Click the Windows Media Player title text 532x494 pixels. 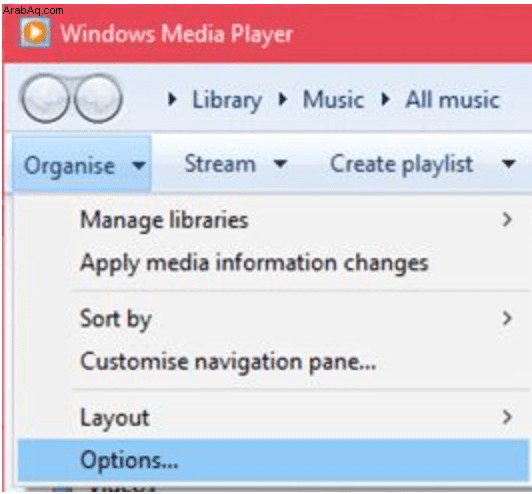pyautogui.click(x=176, y=34)
